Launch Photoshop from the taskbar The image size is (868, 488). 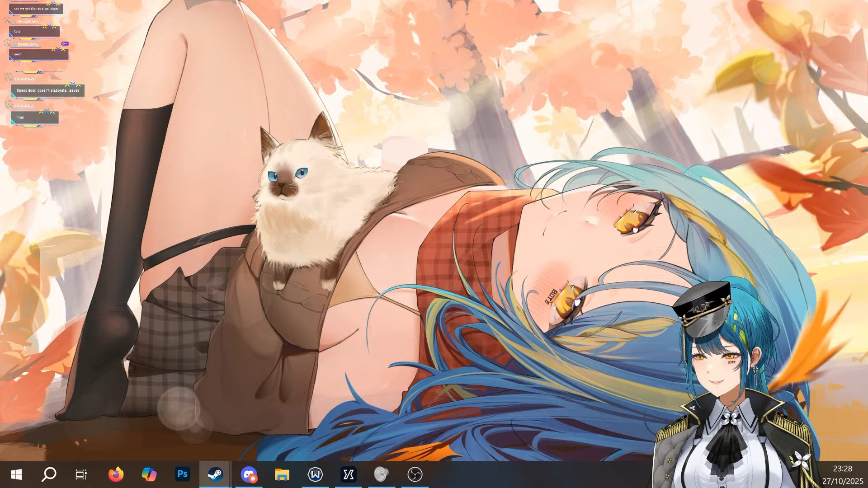[x=182, y=474]
